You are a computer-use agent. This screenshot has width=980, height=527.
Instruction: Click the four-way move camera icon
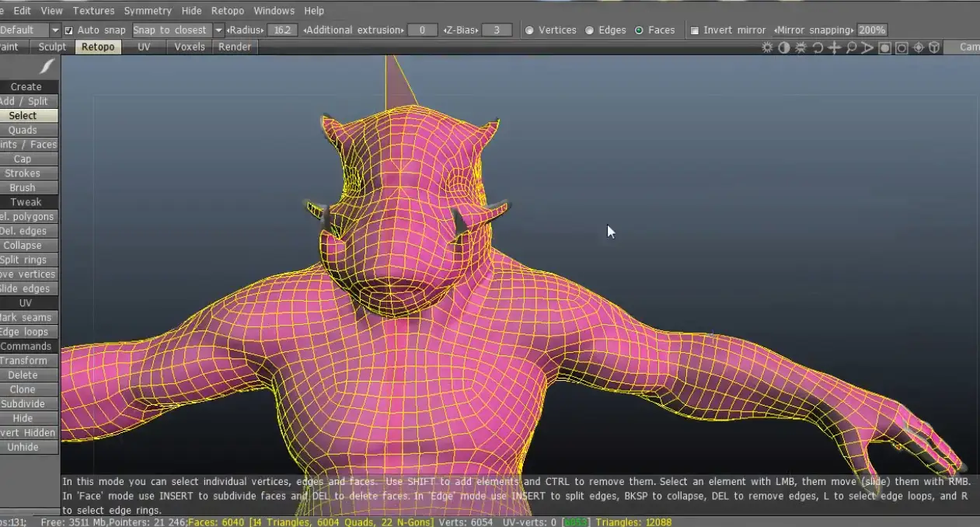[x=835, y=47]
